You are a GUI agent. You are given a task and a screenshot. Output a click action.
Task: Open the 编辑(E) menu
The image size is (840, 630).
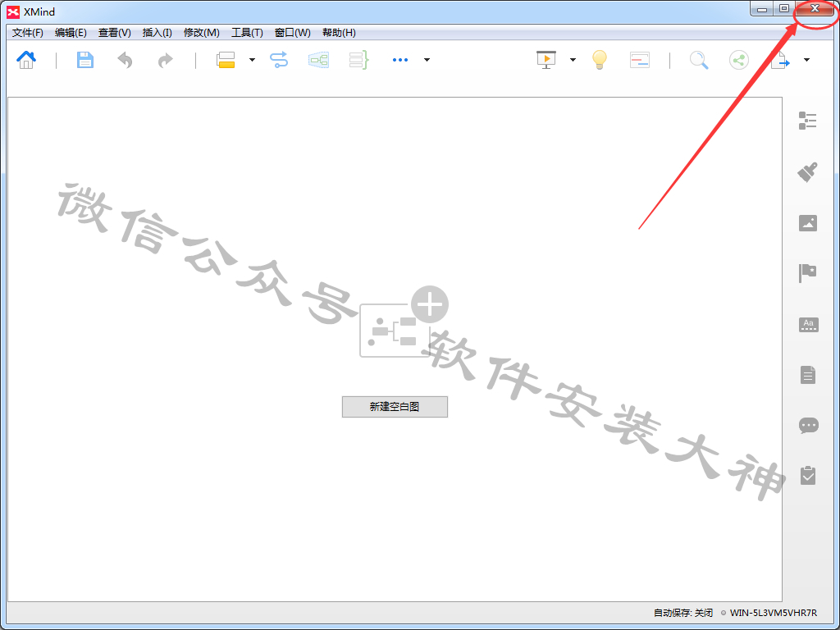71,33
